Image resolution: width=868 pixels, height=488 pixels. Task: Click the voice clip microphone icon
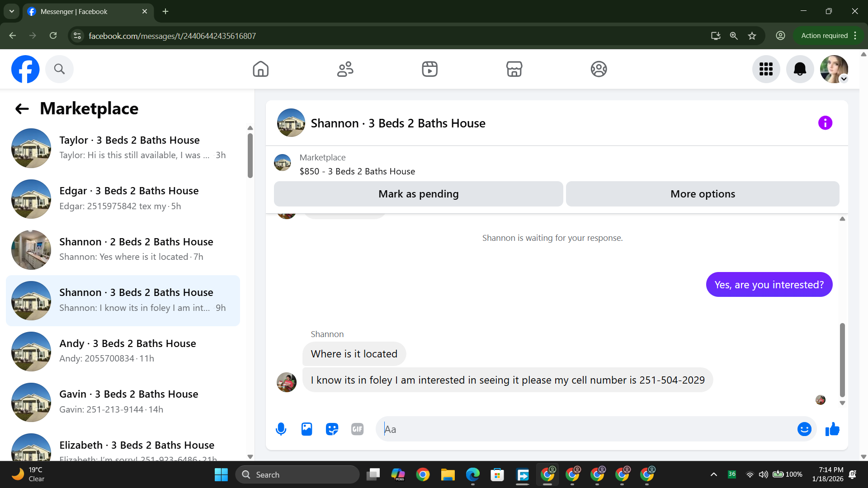click(x=281, y=429)
